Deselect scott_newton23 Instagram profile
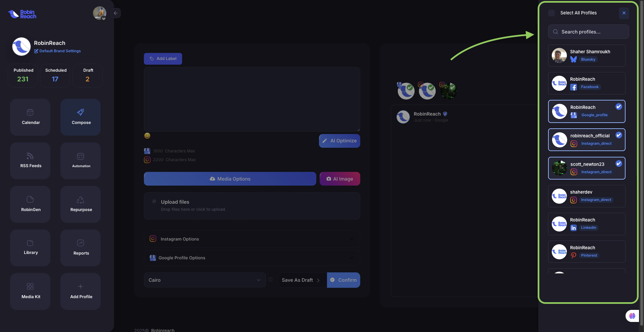This screenshot has width=644, height=332. [x=587, y=168]
